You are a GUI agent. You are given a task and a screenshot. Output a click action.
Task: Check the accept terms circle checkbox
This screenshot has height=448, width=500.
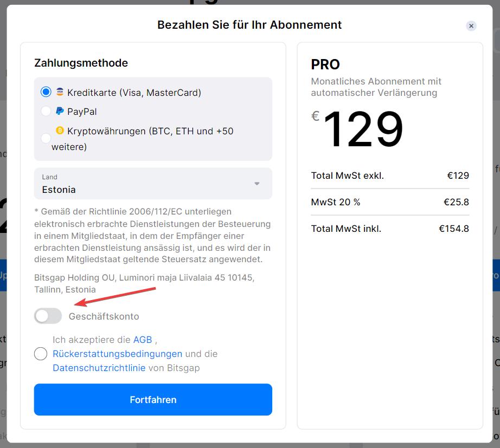tap(41, 354)
